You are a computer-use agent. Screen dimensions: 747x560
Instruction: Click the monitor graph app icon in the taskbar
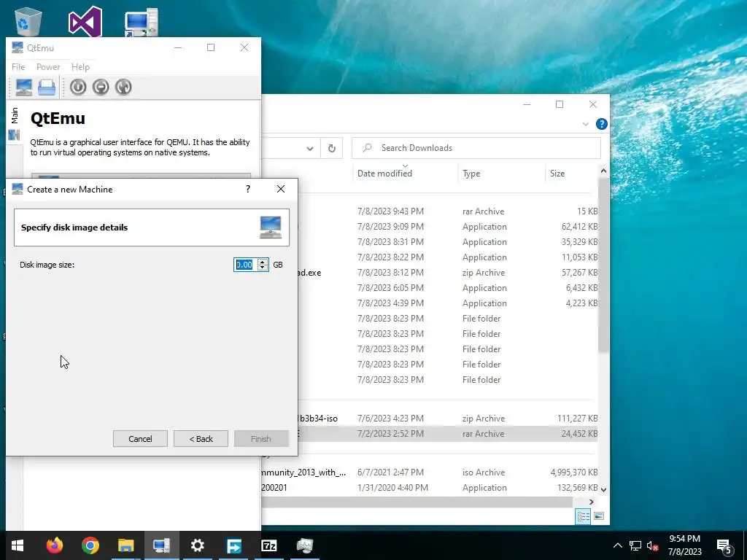pos(304,545)
